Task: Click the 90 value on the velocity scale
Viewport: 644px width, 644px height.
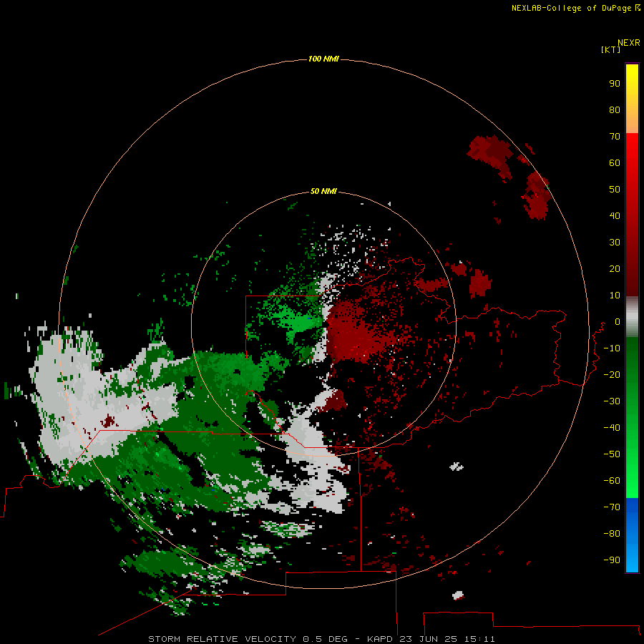Action: coord(615,84)
